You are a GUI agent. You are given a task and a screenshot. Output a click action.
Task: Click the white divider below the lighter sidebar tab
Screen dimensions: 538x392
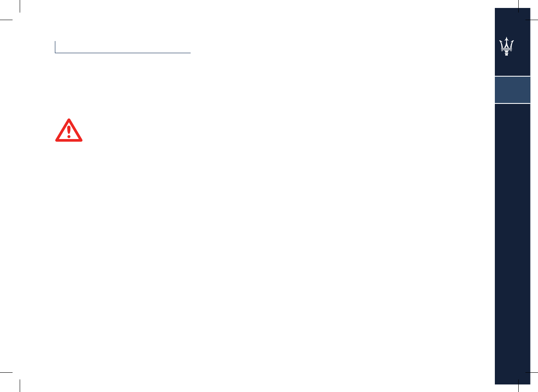512,103
